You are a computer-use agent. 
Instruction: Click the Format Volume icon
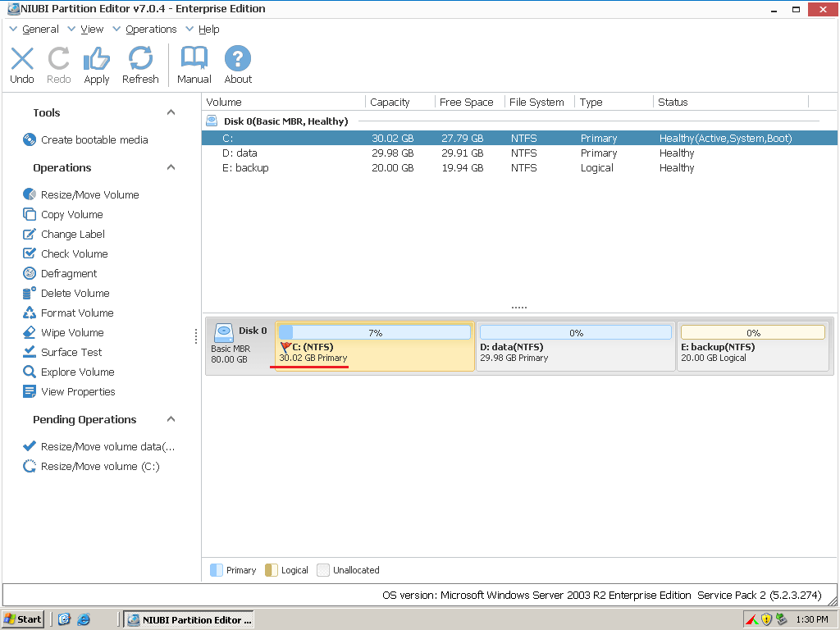point(30,313)
